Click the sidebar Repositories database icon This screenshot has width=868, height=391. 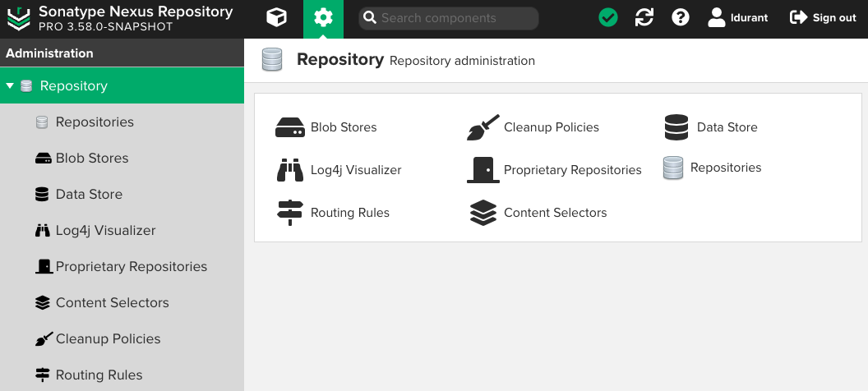tap(42, 122)
